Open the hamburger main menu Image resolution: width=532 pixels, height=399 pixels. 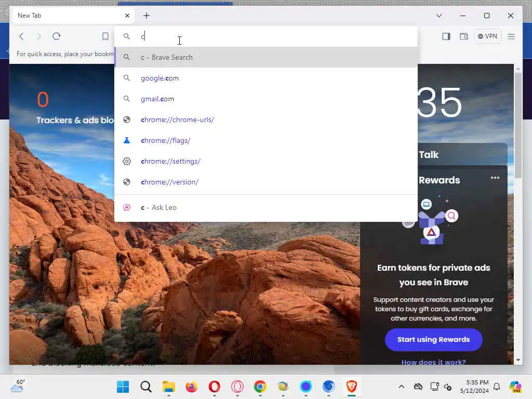coord(511,36)
